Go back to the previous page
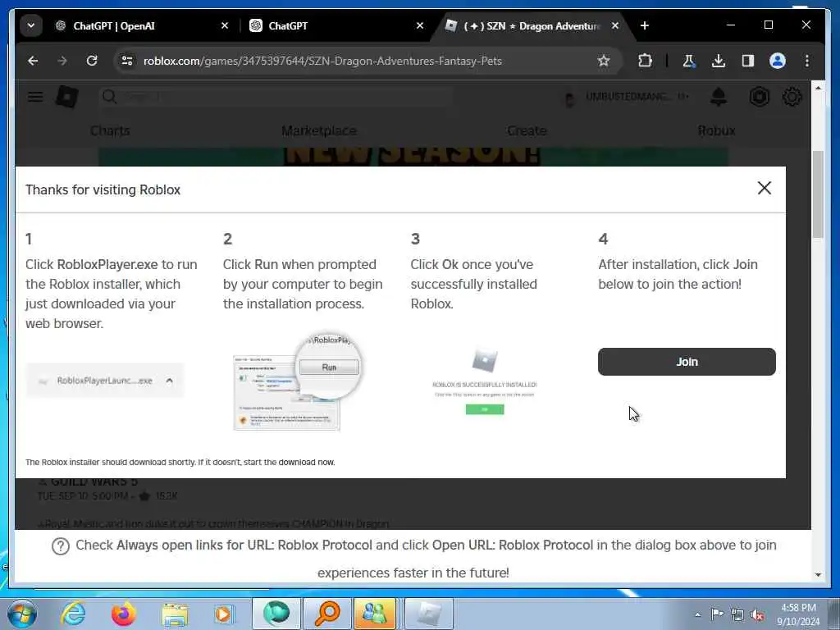 33,61
